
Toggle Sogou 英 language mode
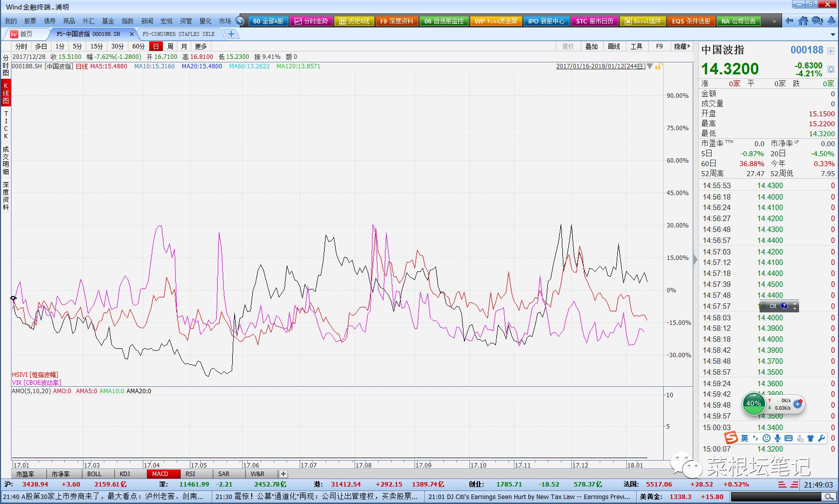pos(745,438)
